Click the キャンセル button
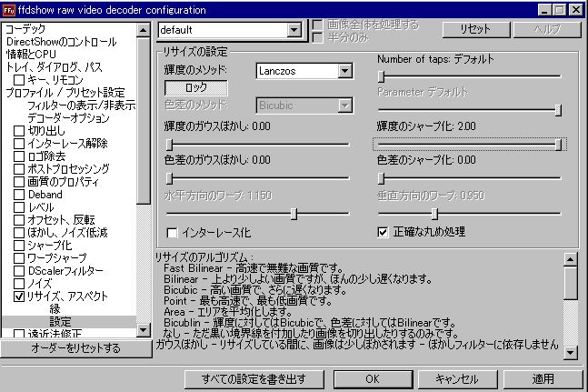This screenshot has height=392, width=588. pos(457,379)
